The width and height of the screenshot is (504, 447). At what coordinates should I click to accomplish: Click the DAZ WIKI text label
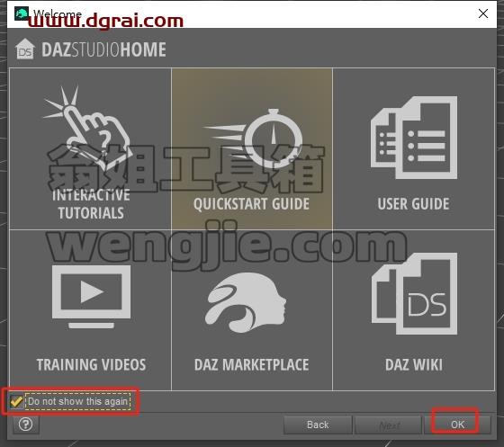[x=414, y=365]
